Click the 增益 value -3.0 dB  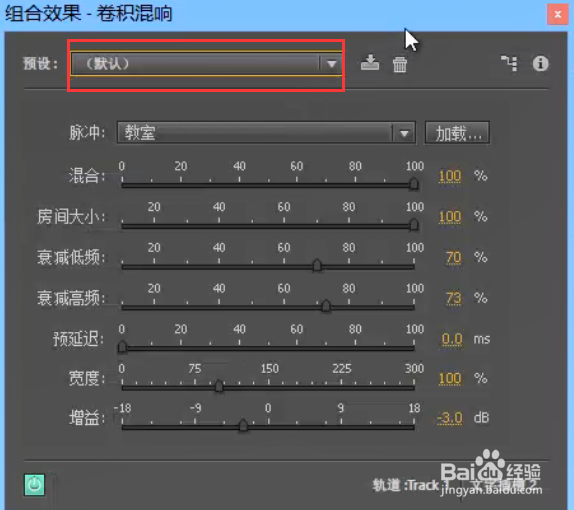click(x=450, y=418)
